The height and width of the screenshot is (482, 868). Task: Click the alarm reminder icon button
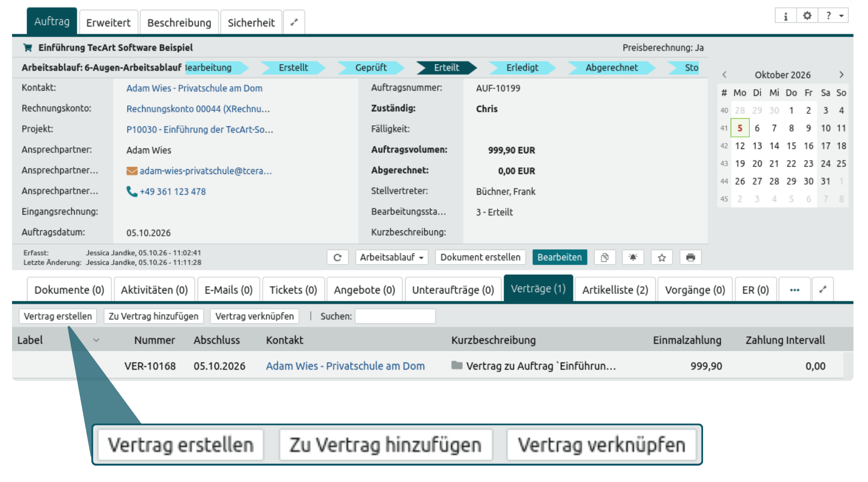(633, 257)
